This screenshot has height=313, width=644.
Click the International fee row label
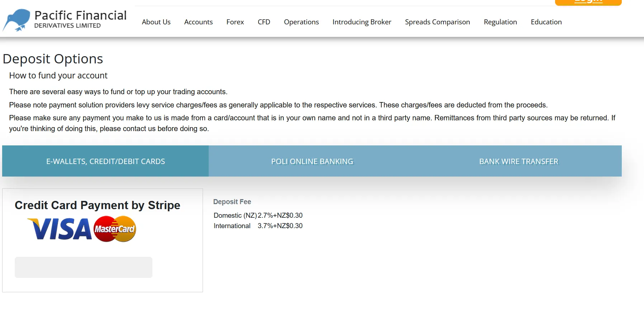pos(232,226)
